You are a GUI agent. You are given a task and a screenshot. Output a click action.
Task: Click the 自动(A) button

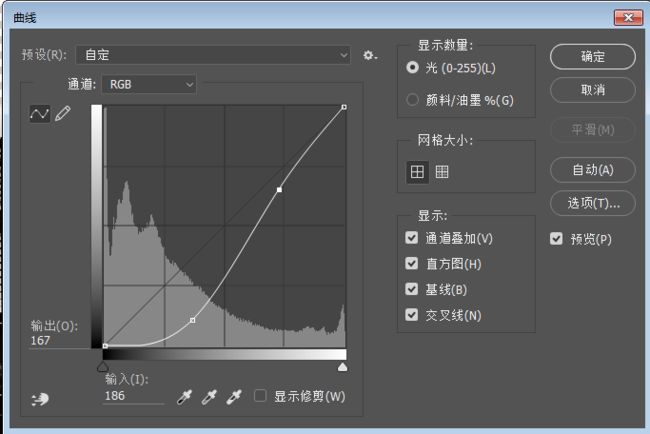click(x=593, y=170)
